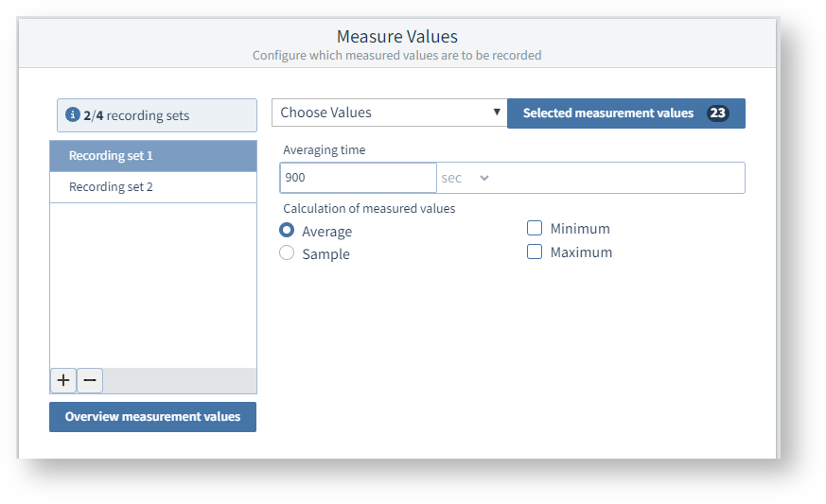Click the Choose Values triangle arrow
This screenshot has height=504, width=826.
[x=497, y=113]
